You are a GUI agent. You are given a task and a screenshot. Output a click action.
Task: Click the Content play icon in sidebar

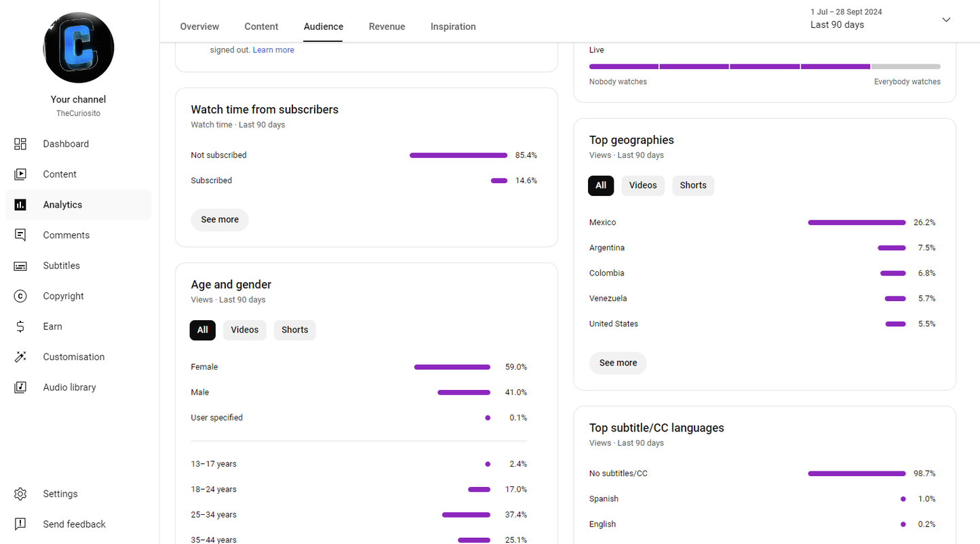click(20, 174)
